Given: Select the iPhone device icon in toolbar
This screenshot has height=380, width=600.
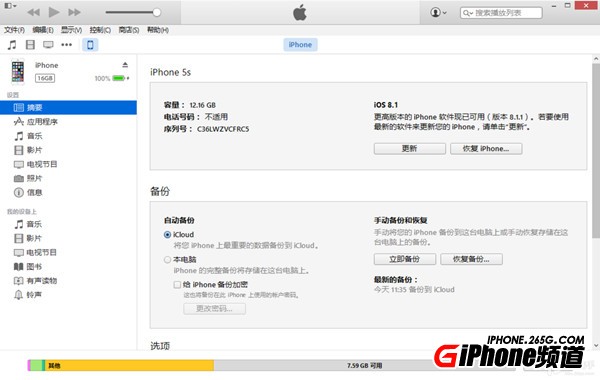Looking at the screenshot, I should [x=90, y=45].
